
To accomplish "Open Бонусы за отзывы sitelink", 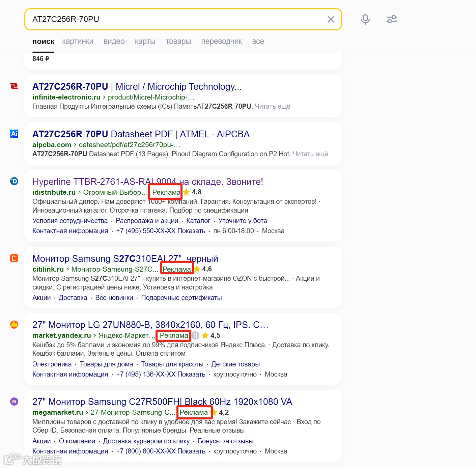I will pyautogui.click(x=226, y=441).
